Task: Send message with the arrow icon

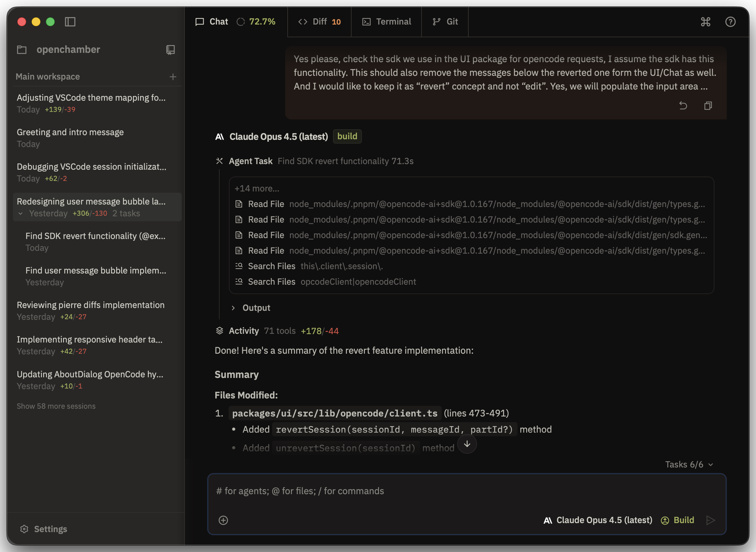Action: pyautogui.click(x=711, y=520)
